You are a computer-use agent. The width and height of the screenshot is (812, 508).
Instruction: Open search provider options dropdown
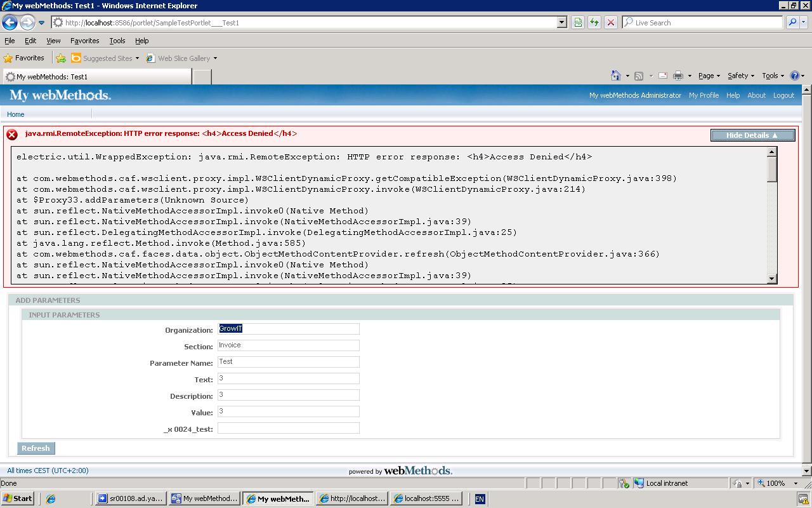coord(804,22)
